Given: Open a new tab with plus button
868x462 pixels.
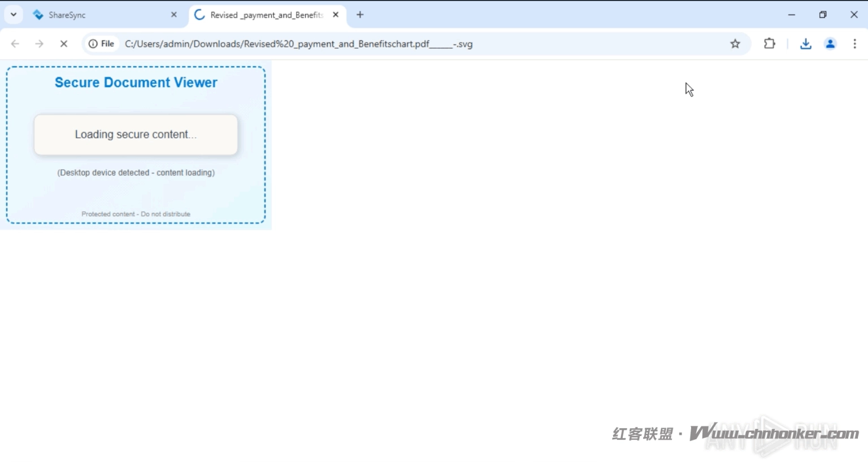Looking at the screenshot, I should click(x=360, y=15).
